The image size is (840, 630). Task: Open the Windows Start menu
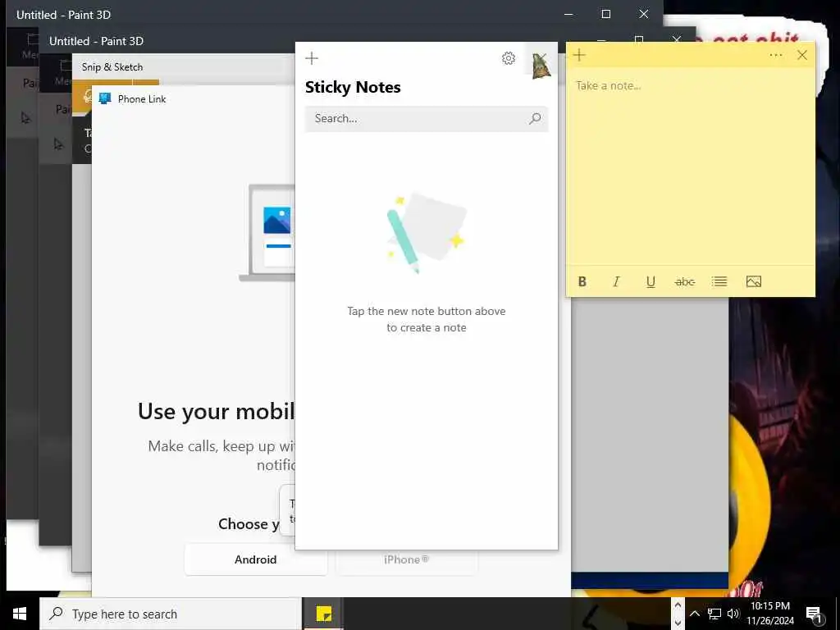pos(20,614)
